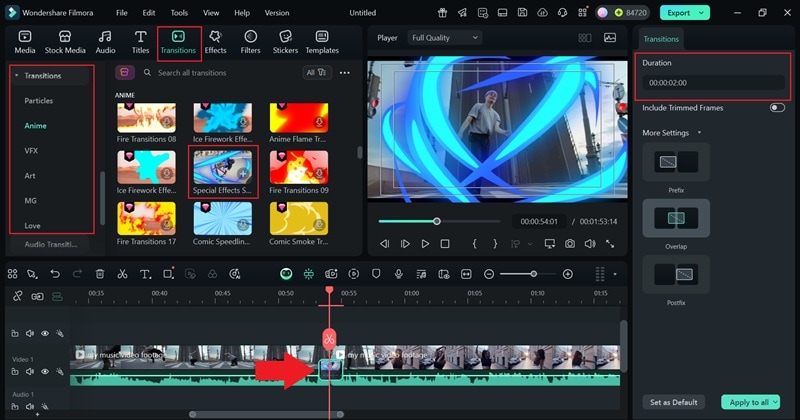Open the more options ellipsis menu

point(345,73)
